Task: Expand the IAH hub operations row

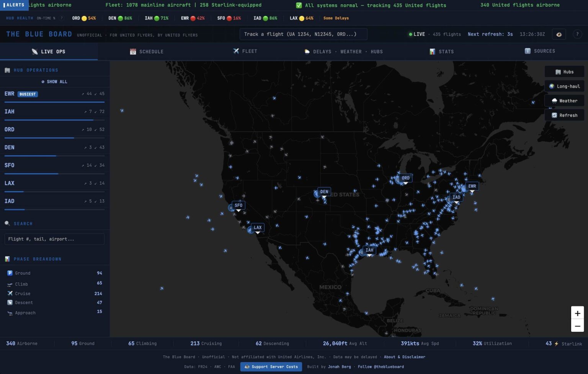Action: point(54,112)
